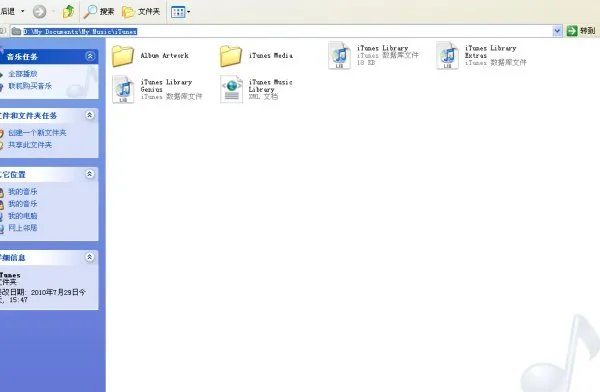Collapse the Details (细信息) panel
This screenshot has height=392, width=600.
pyautogui.click(x=90, y=257)
